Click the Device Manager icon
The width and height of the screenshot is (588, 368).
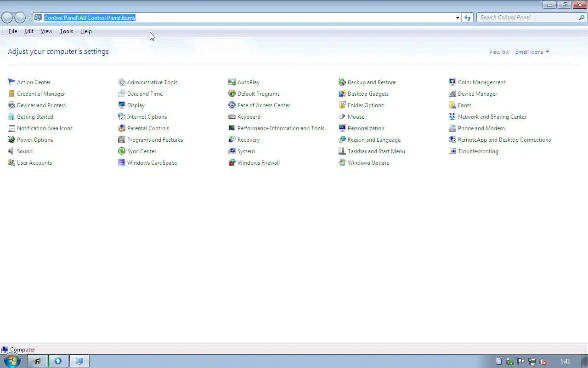(452, 94)
